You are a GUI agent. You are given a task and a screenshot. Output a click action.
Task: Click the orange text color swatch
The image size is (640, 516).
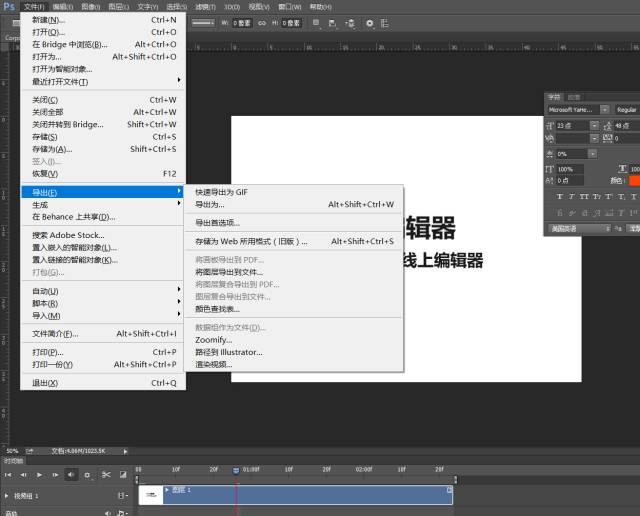[635, 181]
